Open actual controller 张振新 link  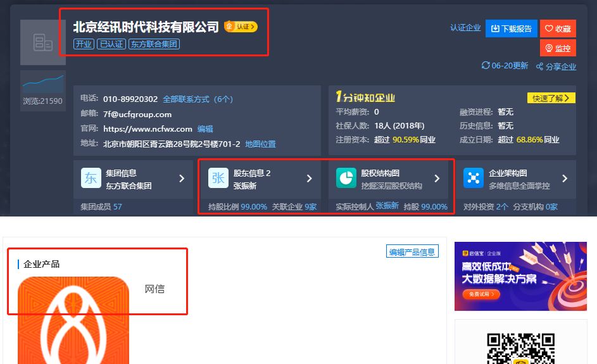387,206
